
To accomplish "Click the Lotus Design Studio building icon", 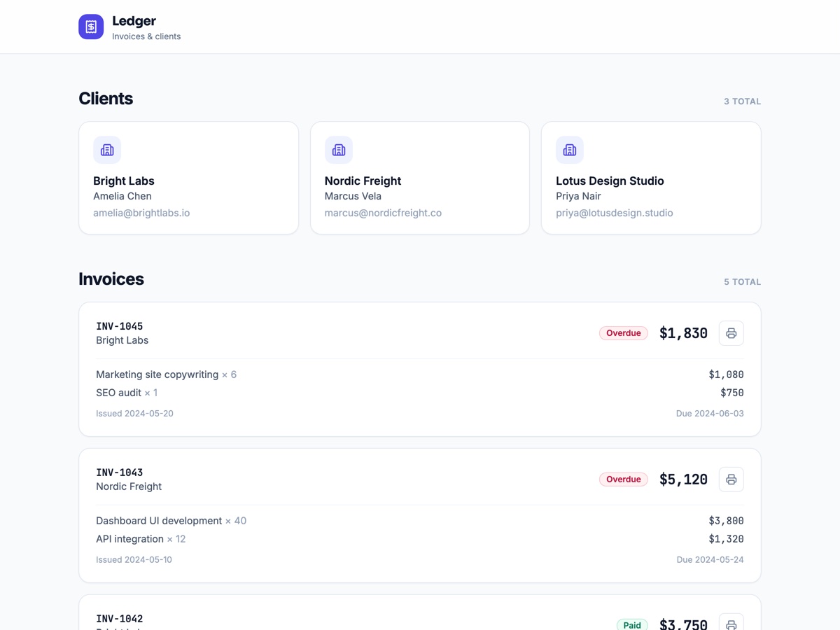I will [570, 150].
